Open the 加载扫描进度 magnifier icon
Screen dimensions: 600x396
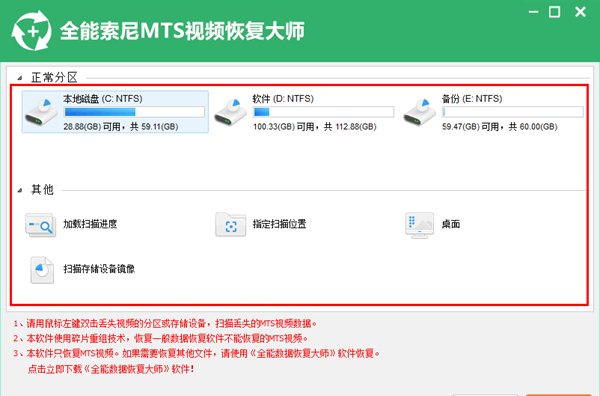(41, 225)
